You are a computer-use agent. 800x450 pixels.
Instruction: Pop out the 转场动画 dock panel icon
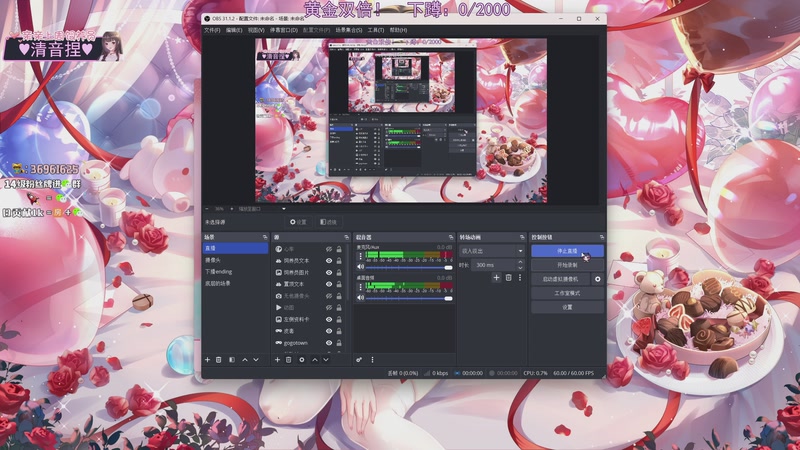coord(521,237)
